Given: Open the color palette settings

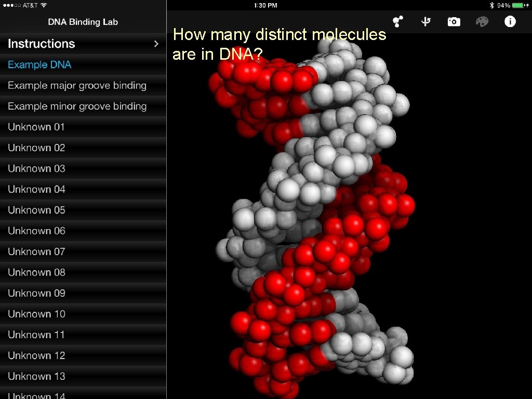Looking at the screenshot, I should click(x=482, y=21).
